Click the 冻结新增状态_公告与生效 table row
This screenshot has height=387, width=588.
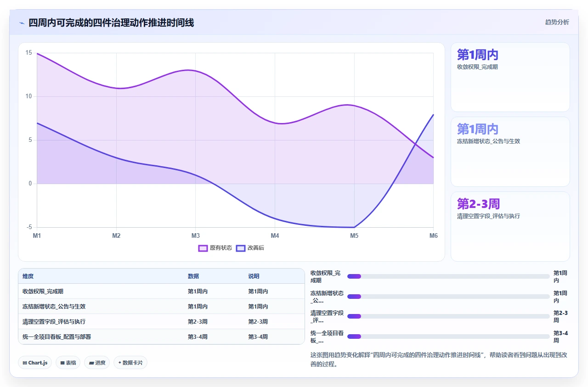click(x=161, y=307)
